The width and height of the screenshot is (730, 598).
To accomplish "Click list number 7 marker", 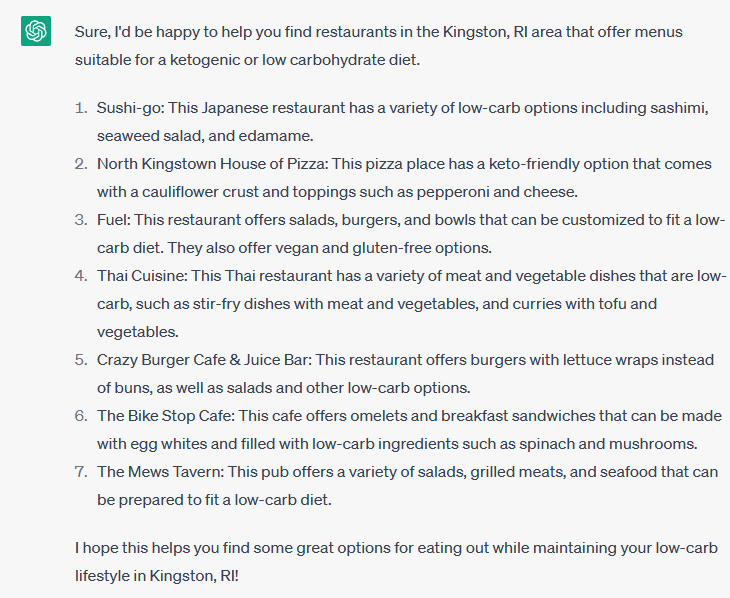I will [x=81, y=472].
